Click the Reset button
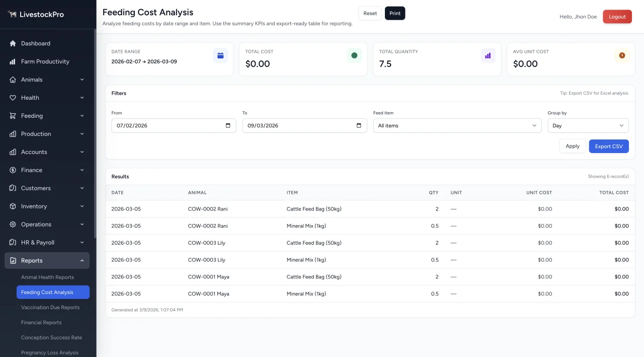The image size is (644, 357). [370, 14]
